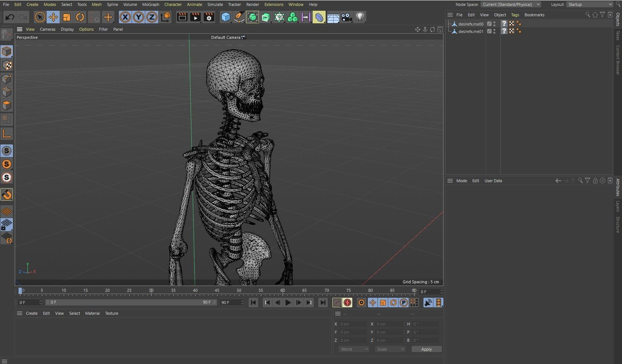The image size is (622, 364).
Task: Open the Simulate menu
Action: 215,4
